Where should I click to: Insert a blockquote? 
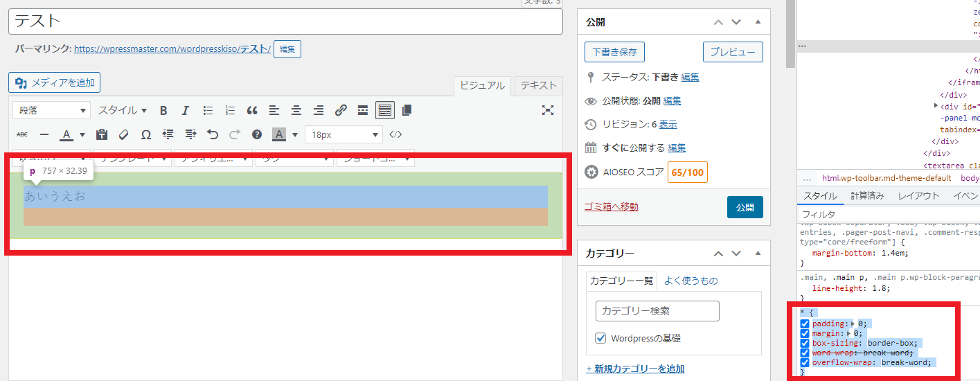(x=252, y=110)
